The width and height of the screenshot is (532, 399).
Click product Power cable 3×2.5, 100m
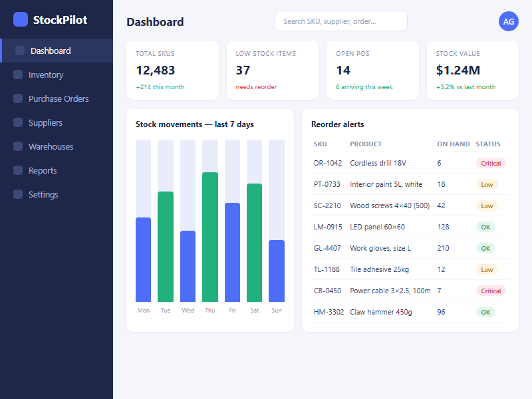click(x=390, y=291)
